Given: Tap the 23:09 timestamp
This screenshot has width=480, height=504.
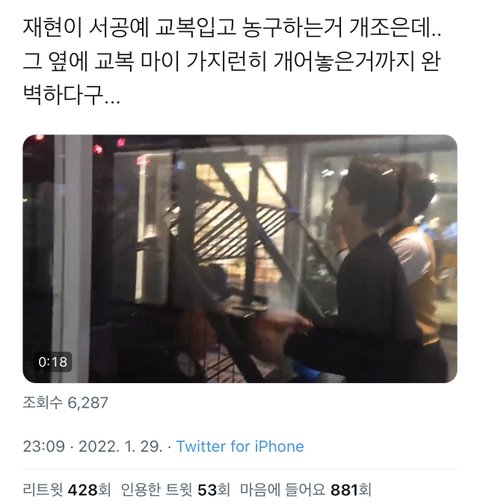Looking at the screenshot, I should coord(44,446).
